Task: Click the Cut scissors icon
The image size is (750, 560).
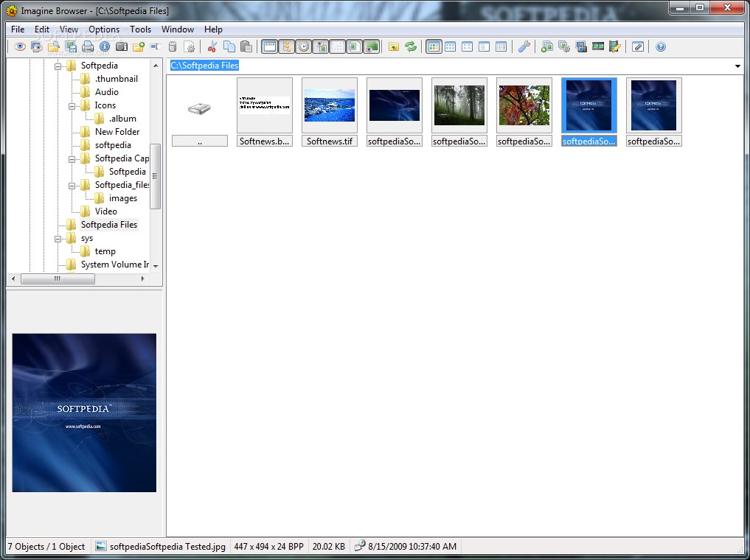Action: click(212, 47)
